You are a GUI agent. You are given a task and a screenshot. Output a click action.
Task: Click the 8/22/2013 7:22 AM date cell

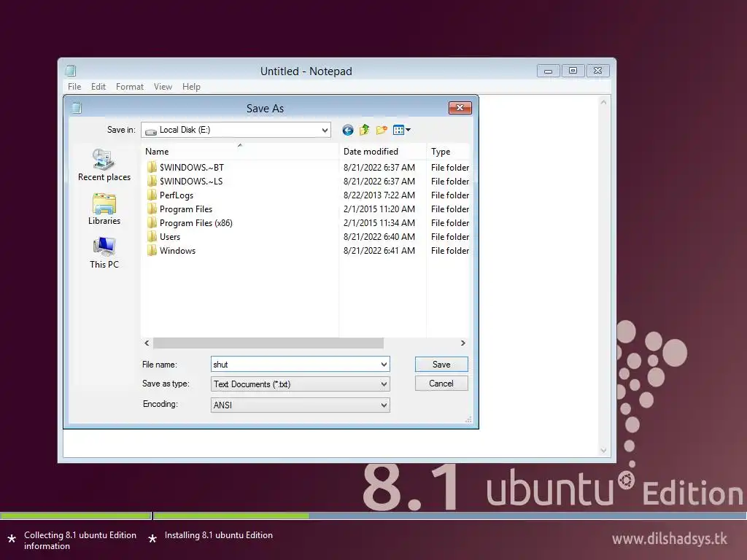tap(379, 195)
